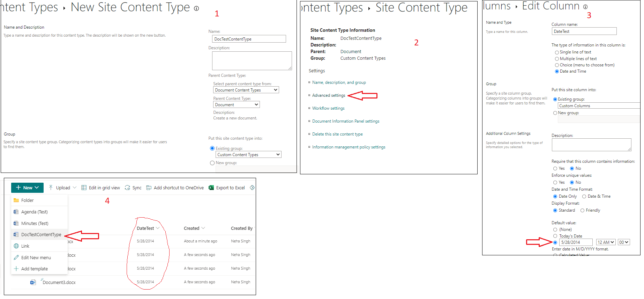
Task: Click Delete this site content type link
Action: (x=337, y=134)
